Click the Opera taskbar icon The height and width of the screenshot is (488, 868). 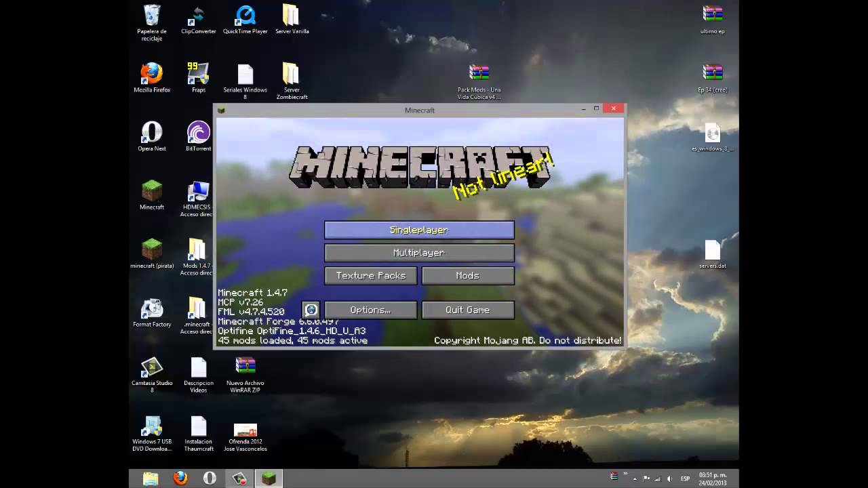(x=210, y=479)
